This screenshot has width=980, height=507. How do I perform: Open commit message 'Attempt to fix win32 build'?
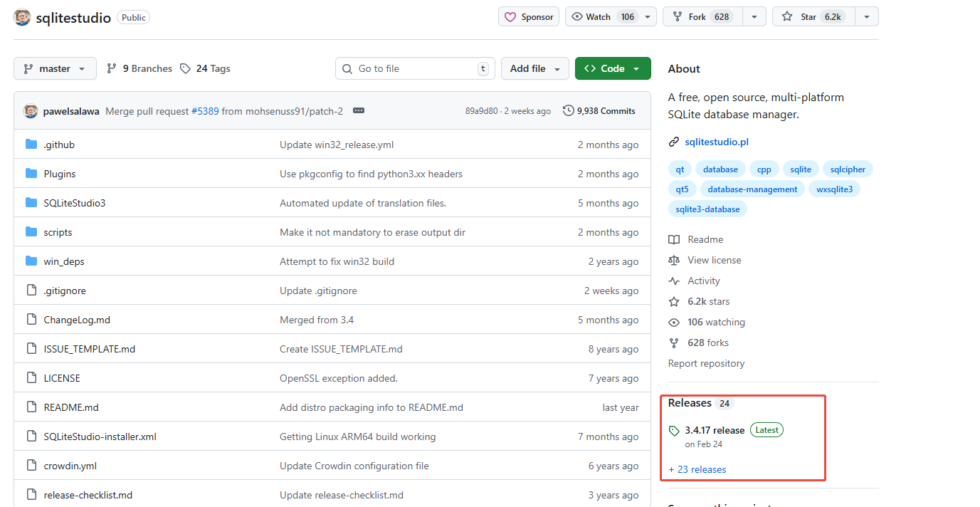(x=337, y=261)
